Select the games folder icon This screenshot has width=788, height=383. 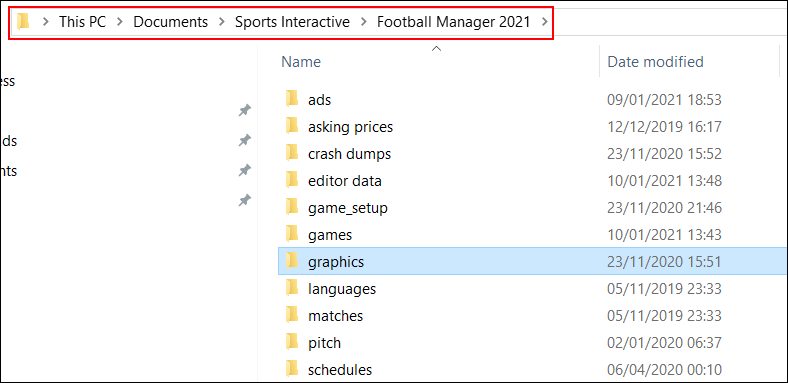pos(292,234)
